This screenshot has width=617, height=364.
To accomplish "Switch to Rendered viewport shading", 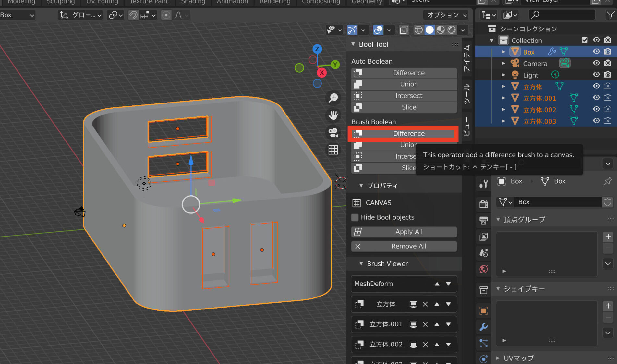I will (451, 30).
